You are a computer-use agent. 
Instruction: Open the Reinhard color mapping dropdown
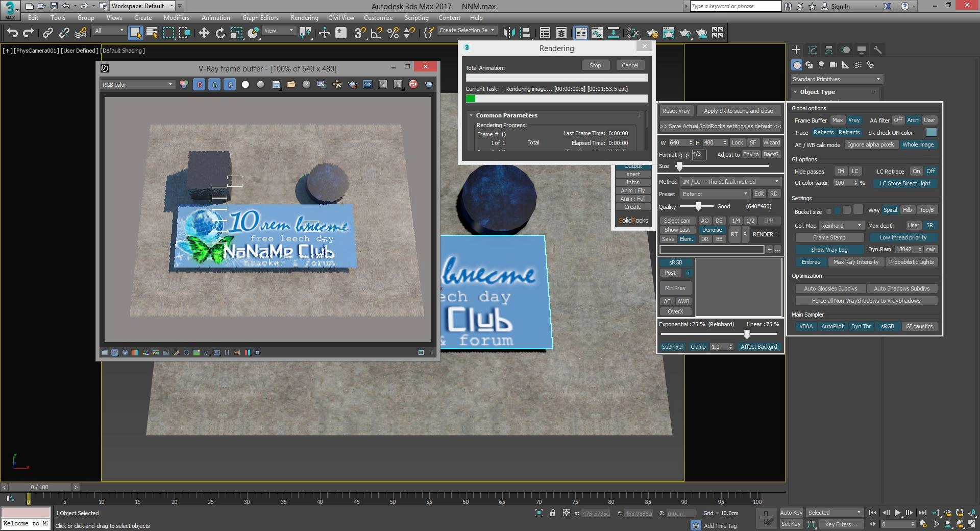tap(841, 226)
